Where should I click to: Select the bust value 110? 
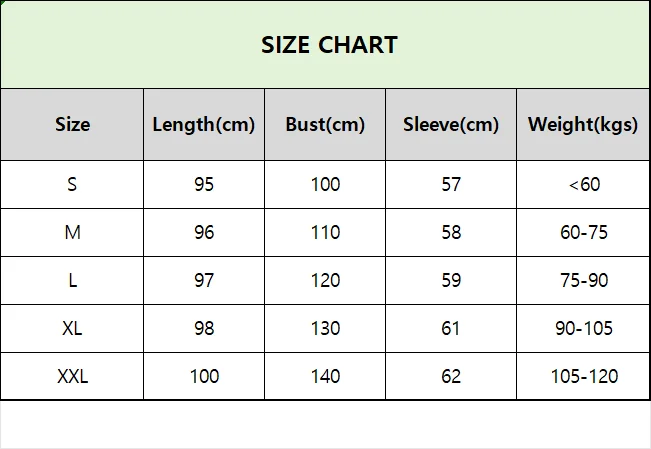tap(325, 232)
